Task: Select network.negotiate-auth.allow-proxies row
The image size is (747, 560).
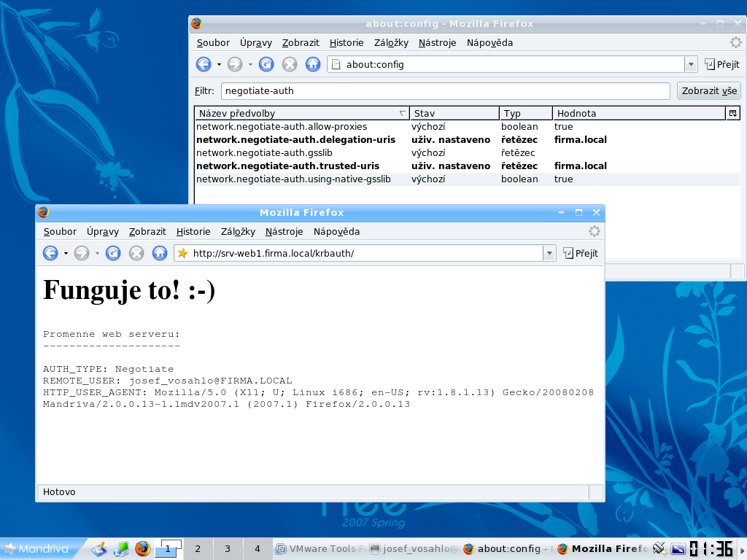Action: pos(468,127)
